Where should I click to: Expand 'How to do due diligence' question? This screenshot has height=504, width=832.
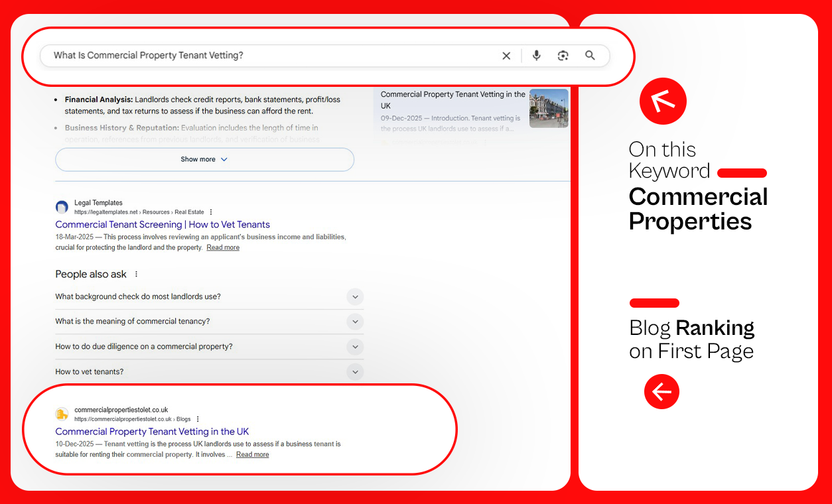[x=355, y=347]
